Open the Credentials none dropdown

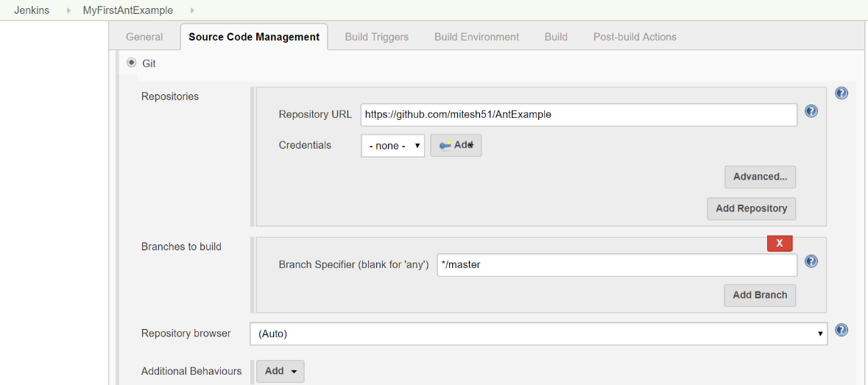(x=393, y=146)
